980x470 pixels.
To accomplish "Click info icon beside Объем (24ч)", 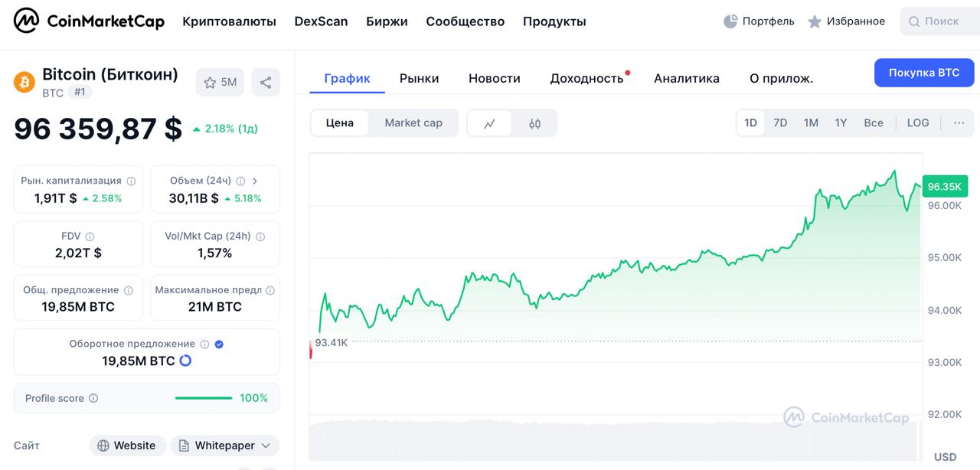I will [240, 181].
